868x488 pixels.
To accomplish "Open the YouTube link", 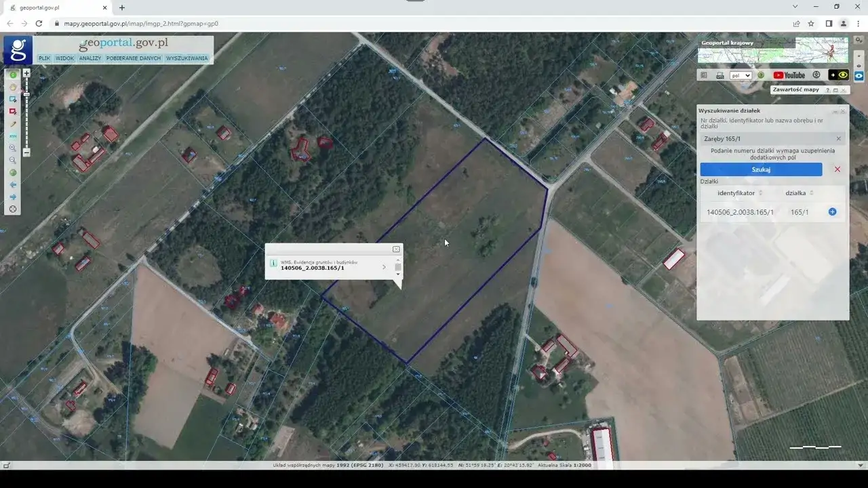I will pos(788,75).
